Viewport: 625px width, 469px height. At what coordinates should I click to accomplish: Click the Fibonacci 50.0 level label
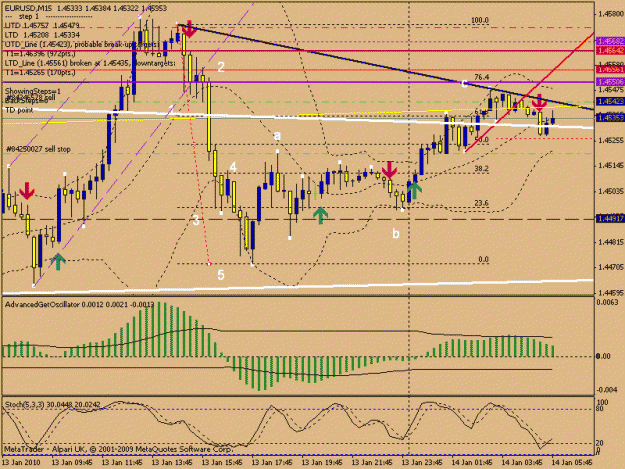(482, 140)
